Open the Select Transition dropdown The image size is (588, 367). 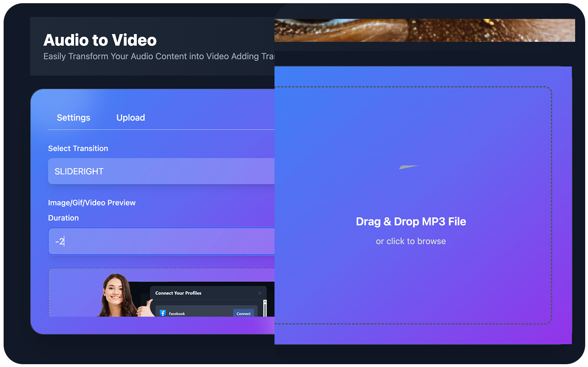tap(161, 171)
